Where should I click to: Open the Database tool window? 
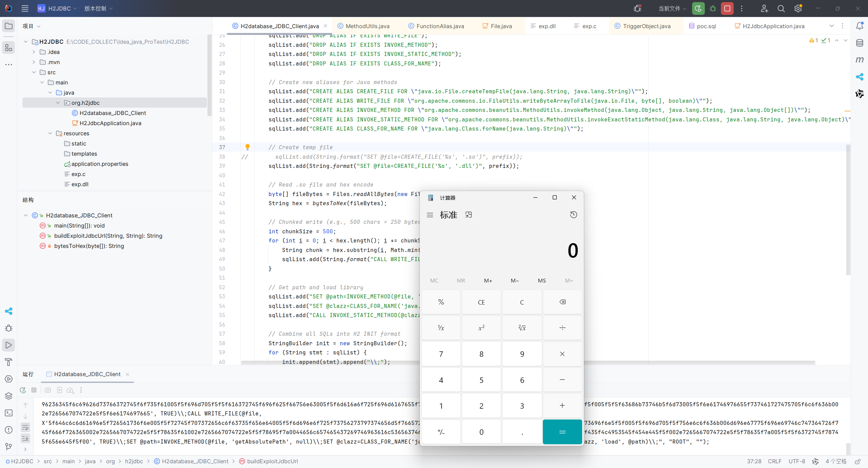[860, 43]
